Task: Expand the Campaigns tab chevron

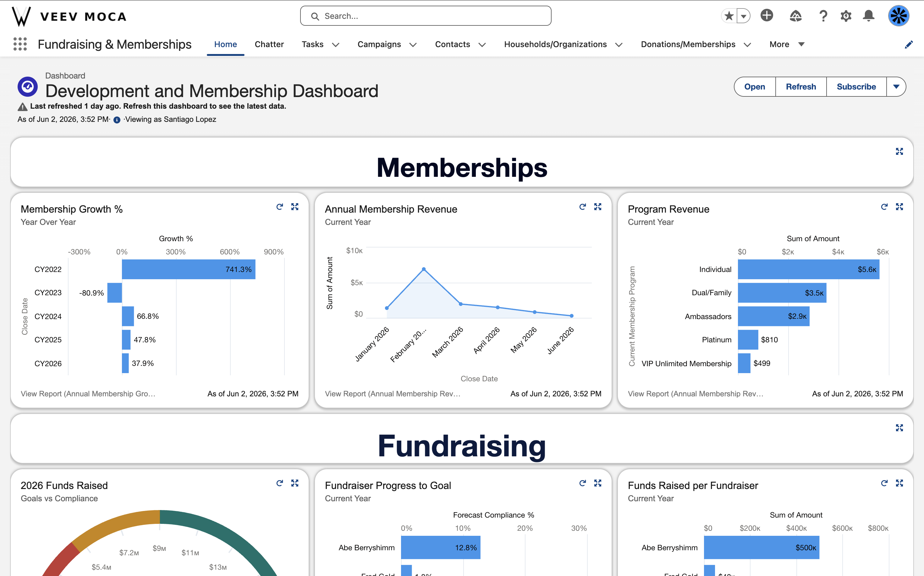Action: 413,45
